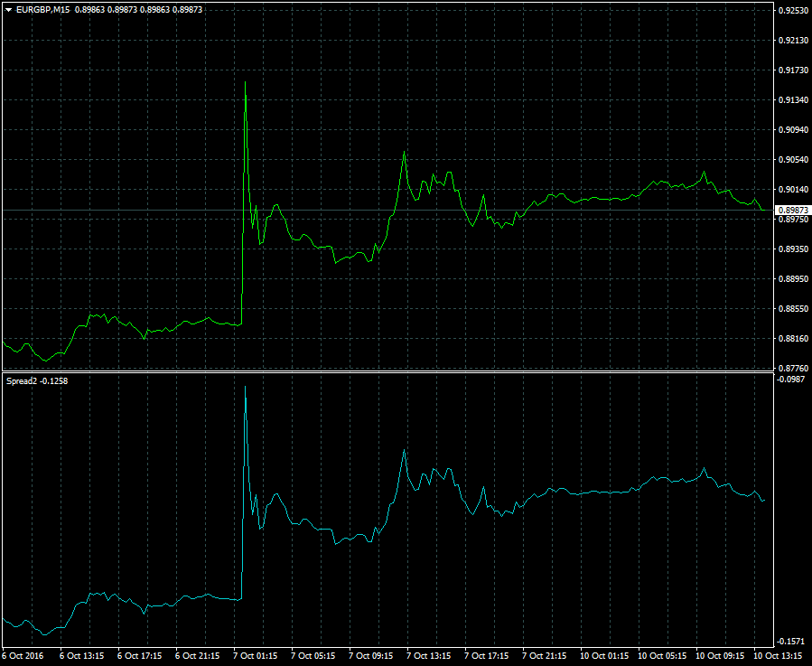Click the Spread2 -0.1258 indicator label
Image resolution: width=812 pixels, height=666 pixels.
37,381
